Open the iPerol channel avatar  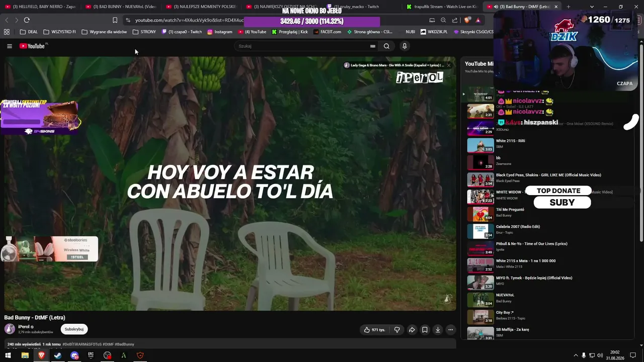(x=10, y=329)
